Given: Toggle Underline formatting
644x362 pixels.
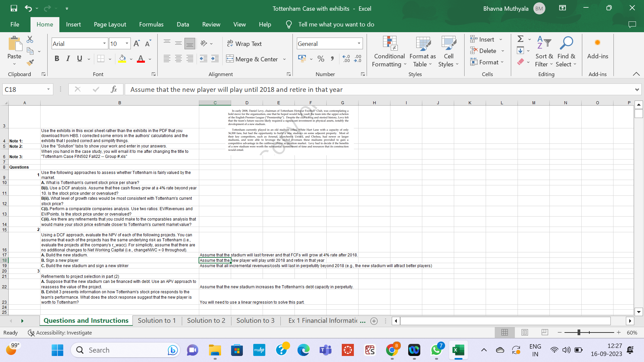Looking at the screenshot, I should (x=79, y=59).
